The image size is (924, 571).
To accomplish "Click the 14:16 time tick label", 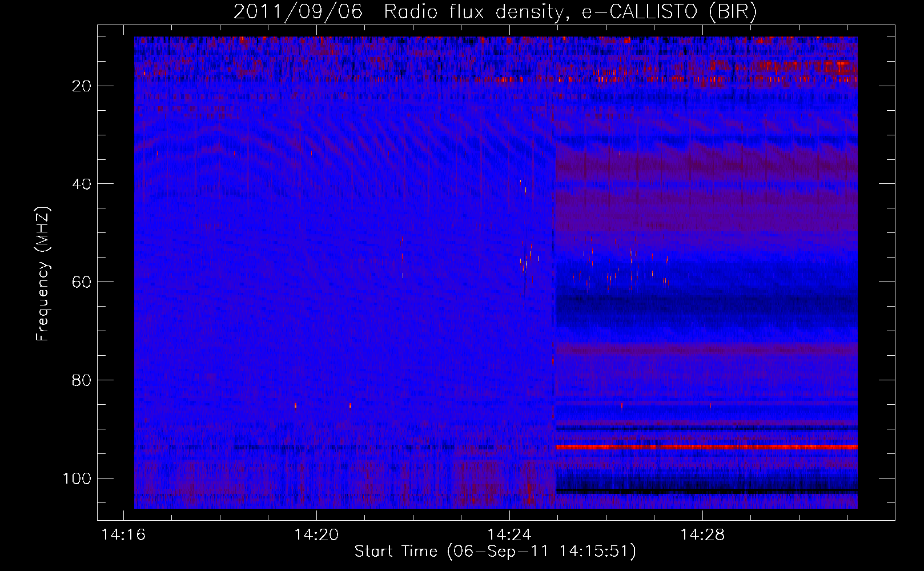I will tap(123, 535).
